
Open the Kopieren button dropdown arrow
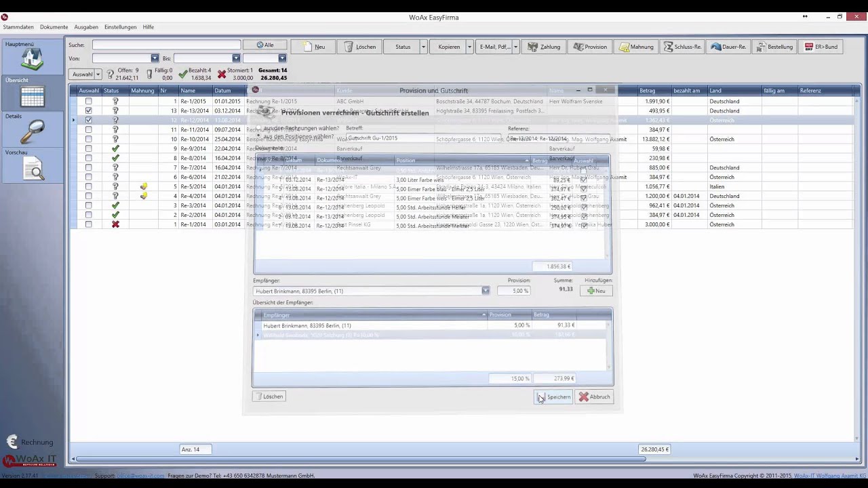click(x=469, y=47)
